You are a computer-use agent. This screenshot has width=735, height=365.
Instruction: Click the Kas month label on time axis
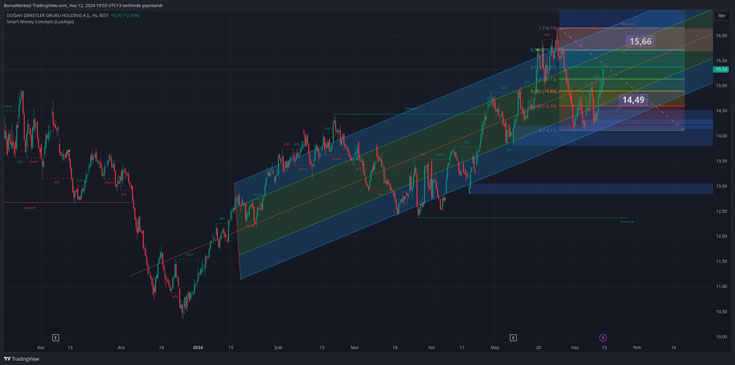[x=41, y=348]
